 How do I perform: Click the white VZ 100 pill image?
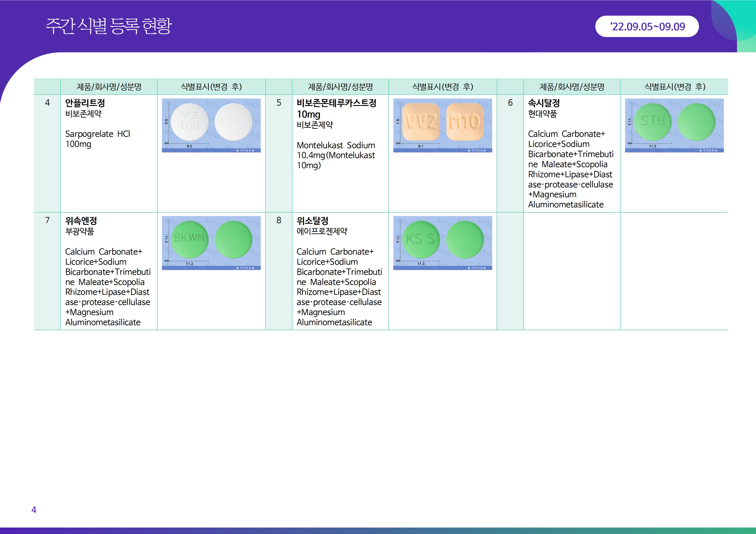211,125
